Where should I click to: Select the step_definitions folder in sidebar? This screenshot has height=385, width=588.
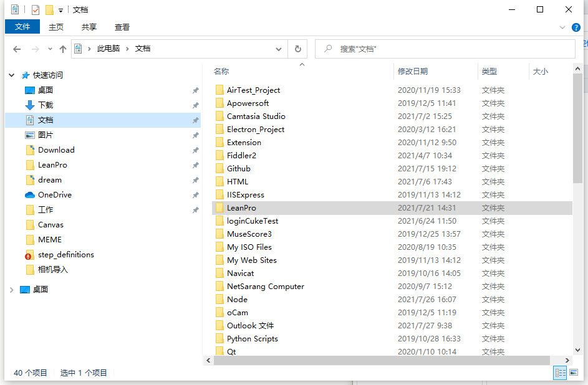[65, 255]
